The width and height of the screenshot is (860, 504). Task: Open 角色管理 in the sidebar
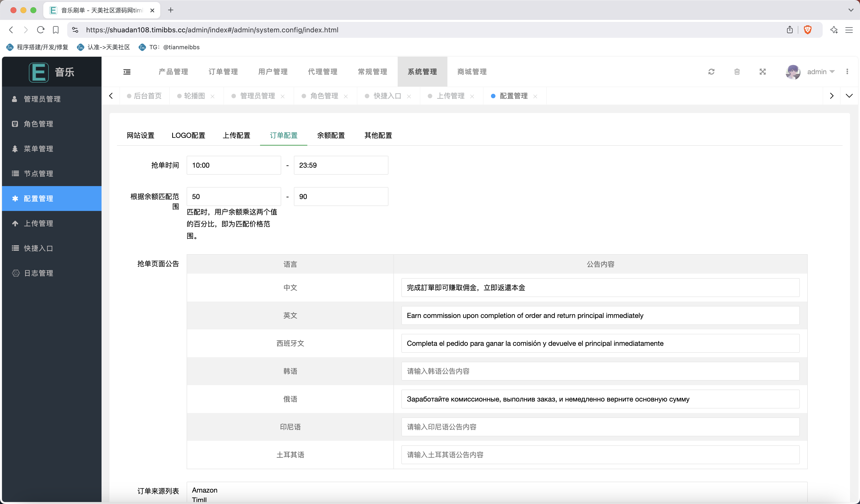pos(52,124)
